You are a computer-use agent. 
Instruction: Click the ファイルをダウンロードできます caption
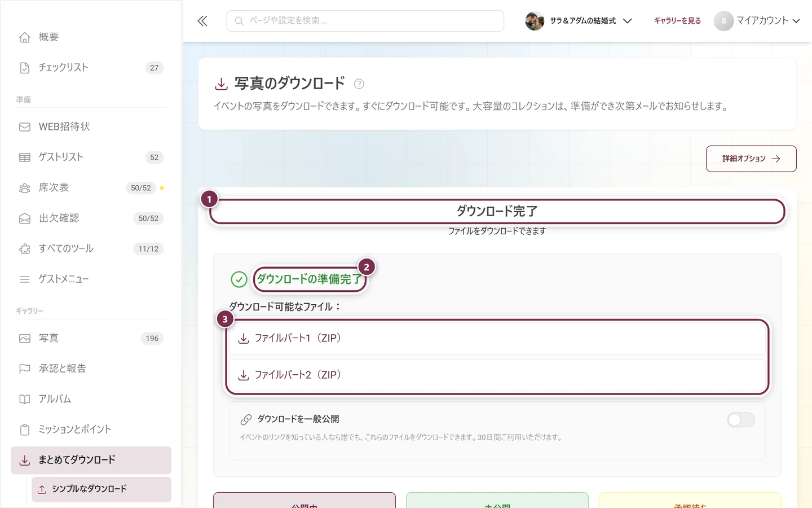coord(497,231)
